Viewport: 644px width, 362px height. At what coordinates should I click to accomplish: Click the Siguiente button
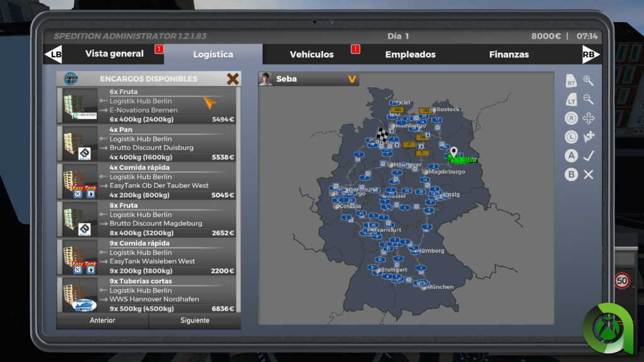point(195,321)
